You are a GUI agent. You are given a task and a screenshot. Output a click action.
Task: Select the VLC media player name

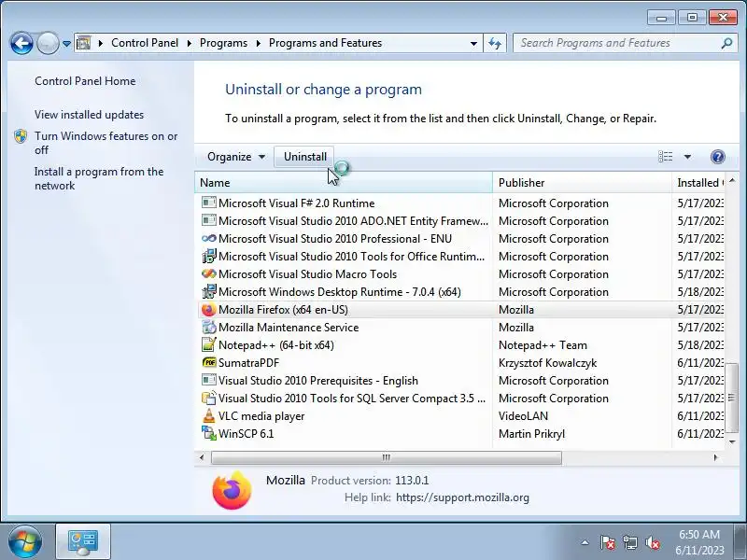(x=261, y=416)
